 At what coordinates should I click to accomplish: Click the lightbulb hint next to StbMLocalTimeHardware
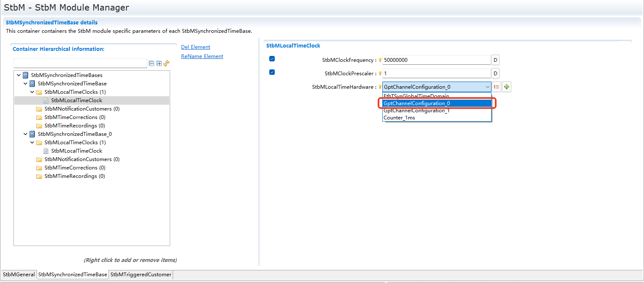[x=380, y=87]
